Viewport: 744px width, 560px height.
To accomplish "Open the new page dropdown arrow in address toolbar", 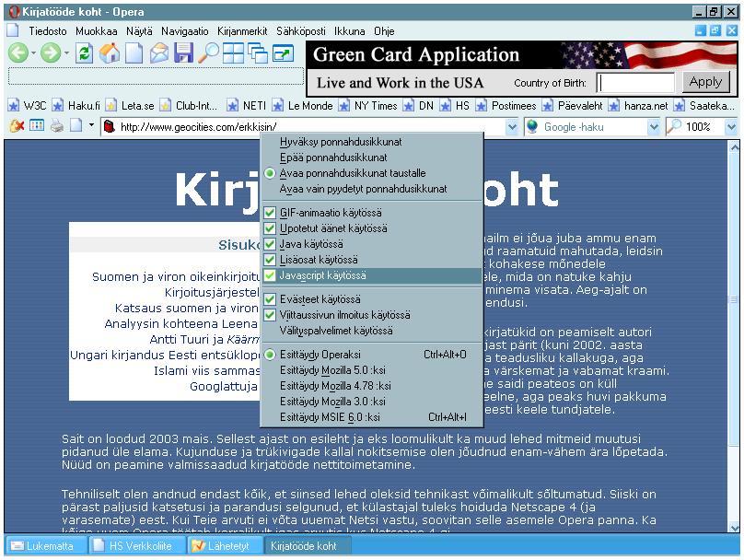I will click(x=91, y=126).
